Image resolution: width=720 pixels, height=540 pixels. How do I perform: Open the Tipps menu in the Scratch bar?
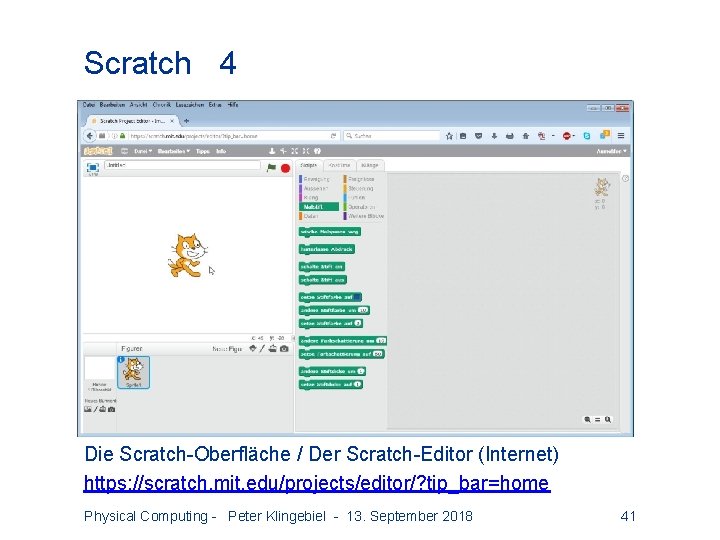[202, 151]
